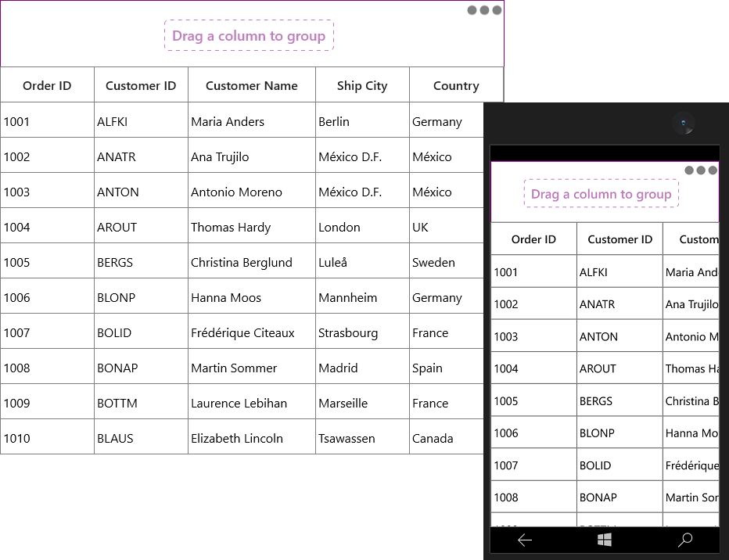The image size is (729, 560).
Task: Select the row with Order ID 1005
Action: point(242,262)
